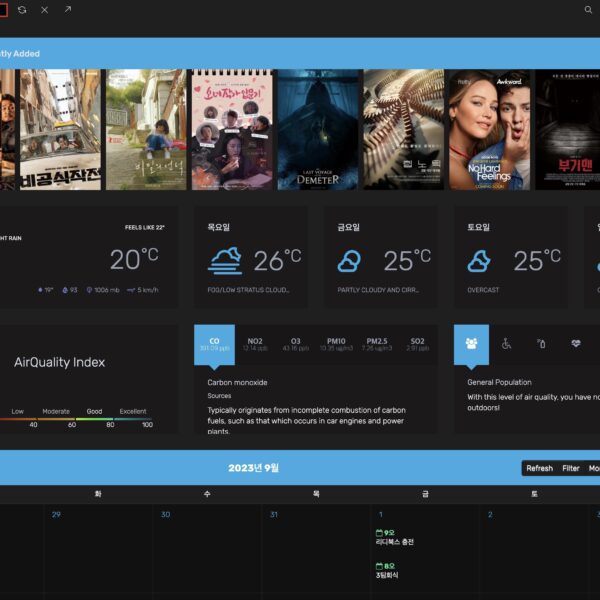600x600 pixels.
Task: Open the 3팀회식 calendar event
Action: click(389, 575)
